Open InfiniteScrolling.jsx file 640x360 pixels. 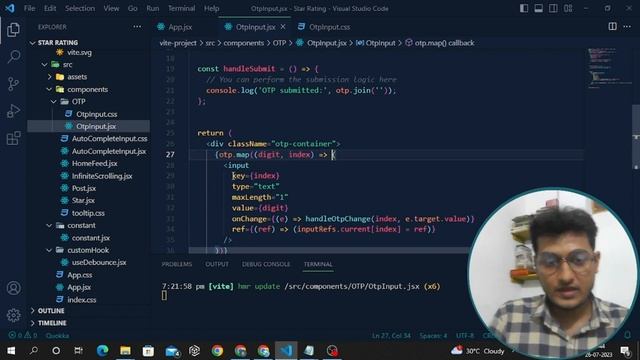(x=102, y=176)
